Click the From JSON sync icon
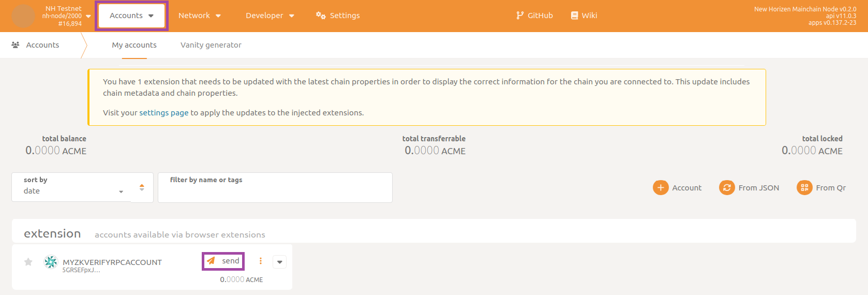 [x=727, y=187]
